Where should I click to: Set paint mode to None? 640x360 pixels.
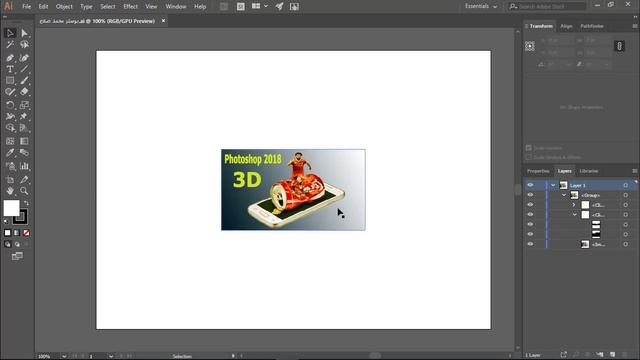[x=26, y=233]
